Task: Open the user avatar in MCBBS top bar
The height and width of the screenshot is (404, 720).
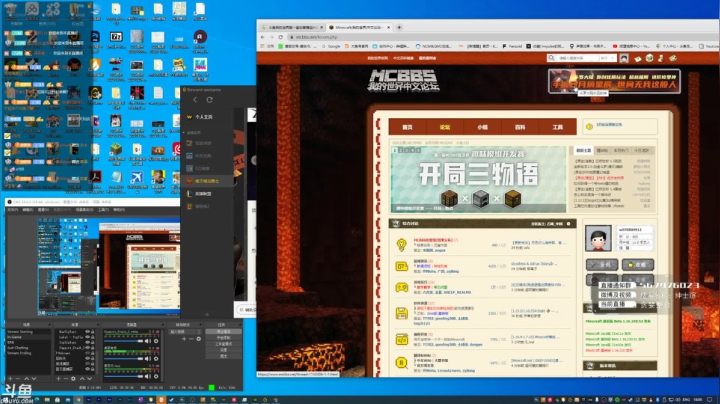Action: [x=624, y=58]
